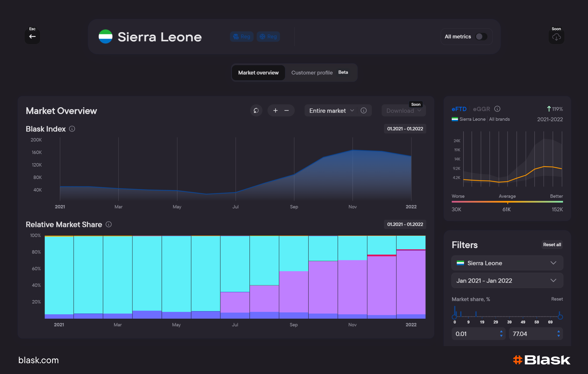
Task: Zoom out with the minus icon
Action: (x=286, y=111)
